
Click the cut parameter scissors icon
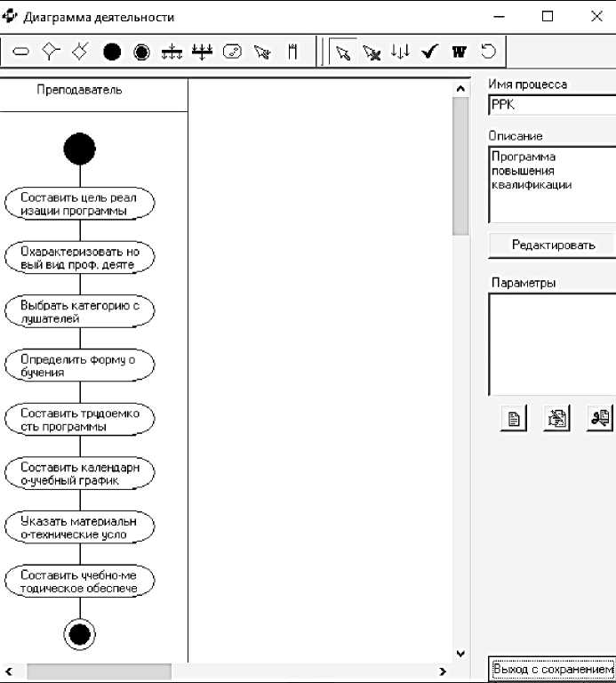[x=600, y=419]
